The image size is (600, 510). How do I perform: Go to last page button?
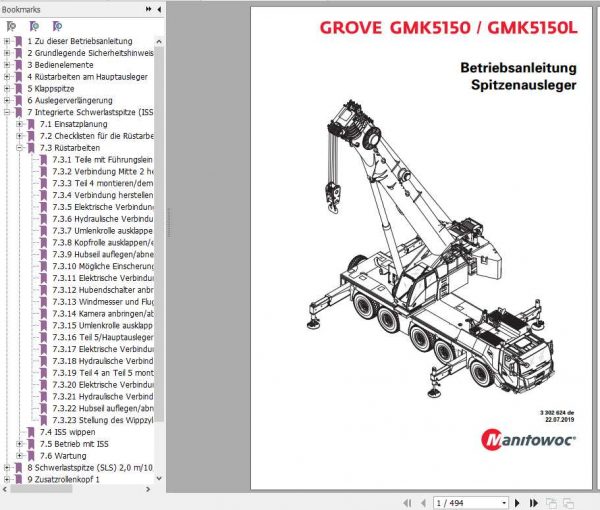[534, 503]
